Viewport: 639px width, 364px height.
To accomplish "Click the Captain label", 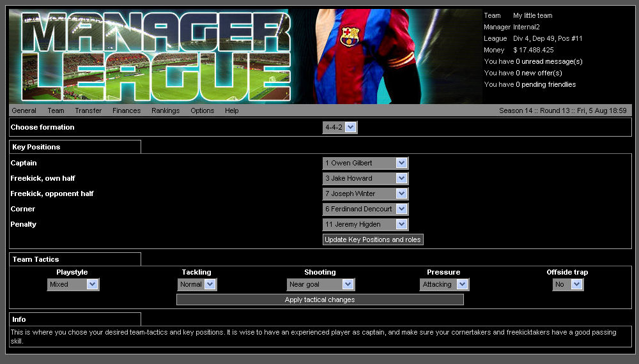I will click(24, 163).
